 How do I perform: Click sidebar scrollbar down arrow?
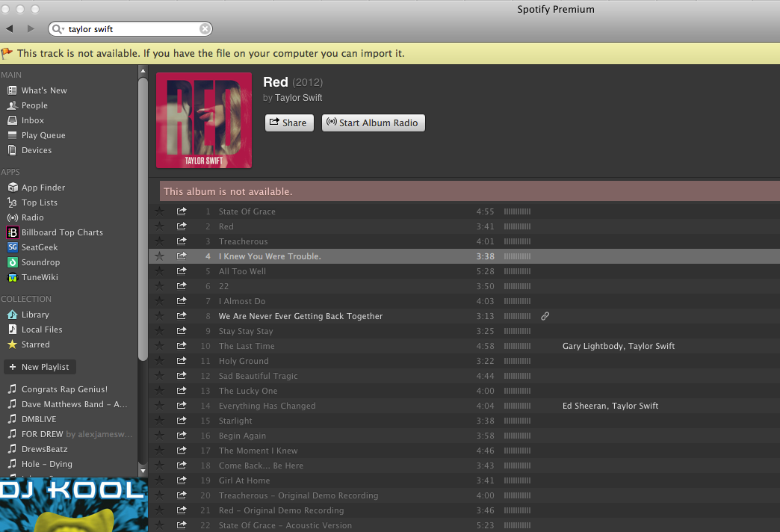(143, 470)
